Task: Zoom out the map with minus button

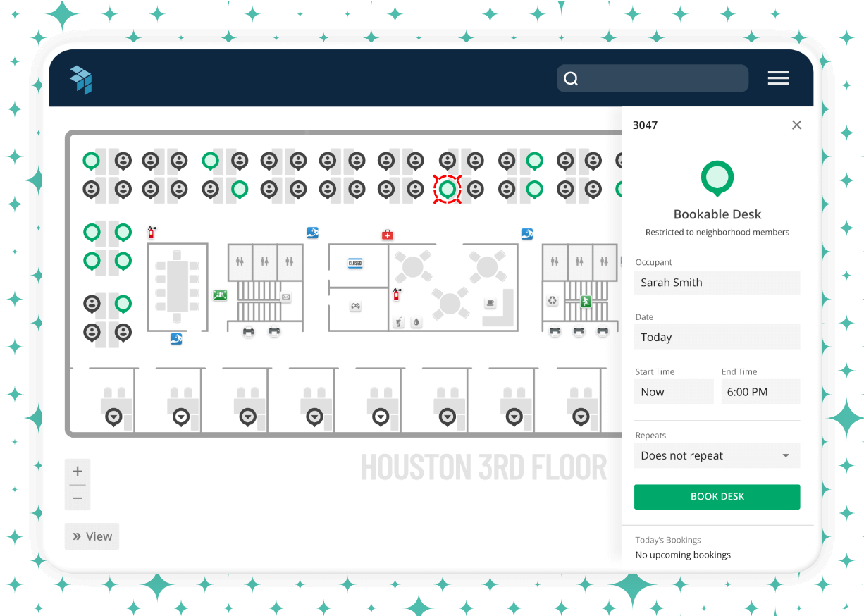Action: click(78, 498)
